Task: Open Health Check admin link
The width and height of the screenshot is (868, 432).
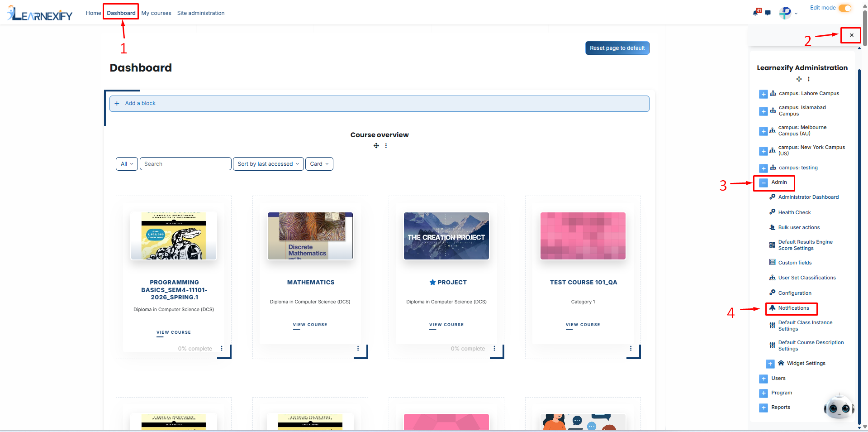Action: click(794, 212)
